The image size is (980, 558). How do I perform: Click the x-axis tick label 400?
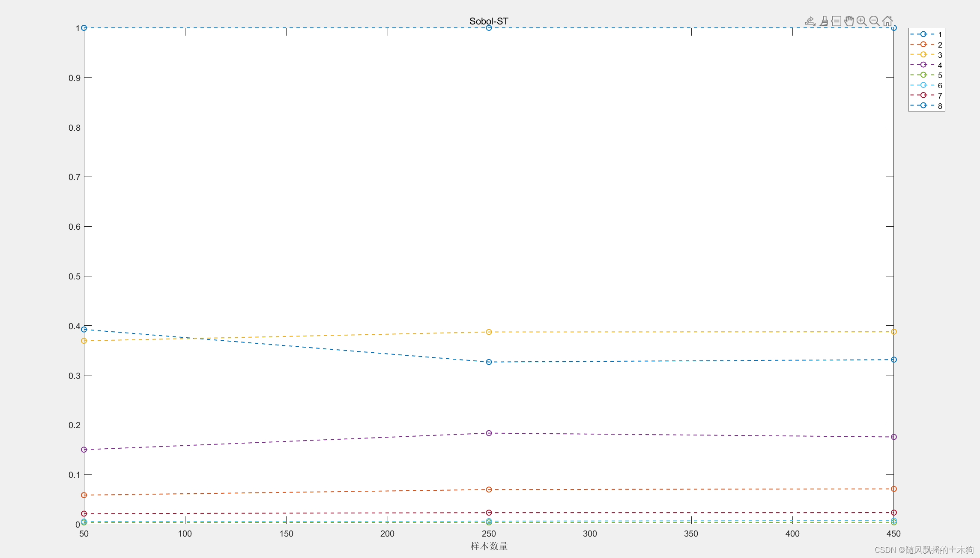click(792, 534)
